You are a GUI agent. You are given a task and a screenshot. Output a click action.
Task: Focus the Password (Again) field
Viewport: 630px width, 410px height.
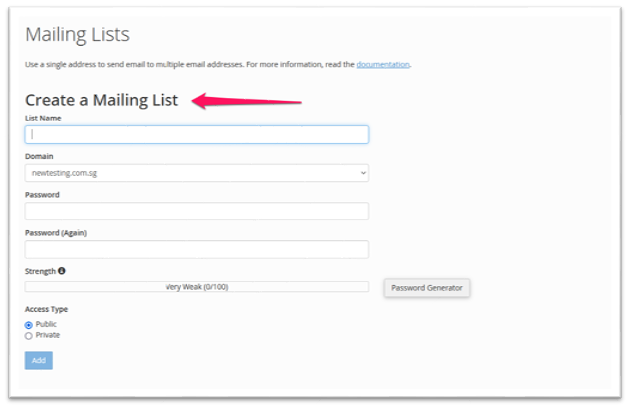click(197, 249)
